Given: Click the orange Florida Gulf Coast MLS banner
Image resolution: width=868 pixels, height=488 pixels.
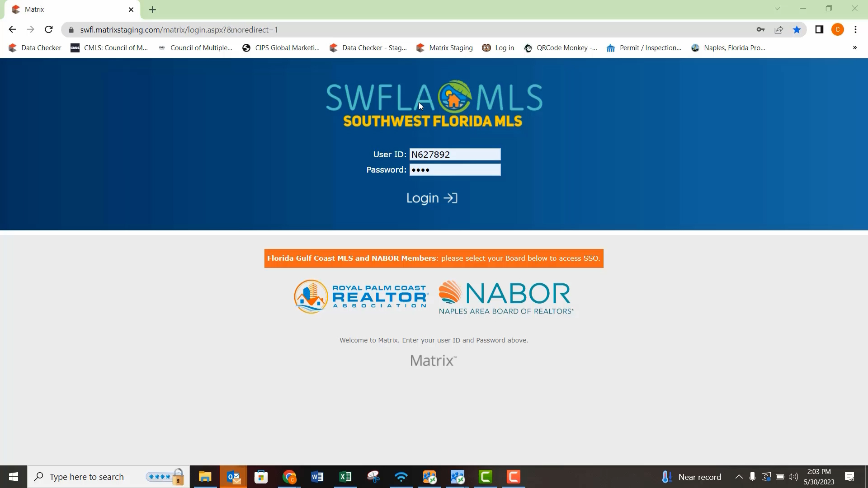Looking at the screenshot, I should click(434, 258).
